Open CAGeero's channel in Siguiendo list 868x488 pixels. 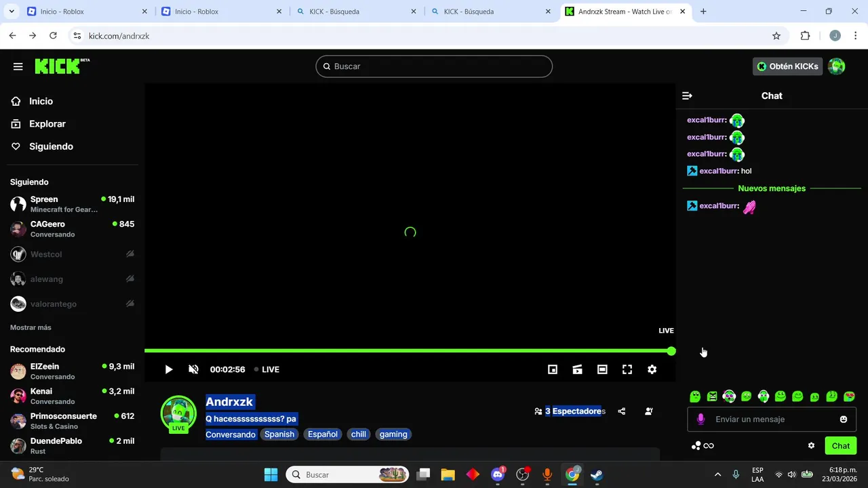(x=73, y=229)
